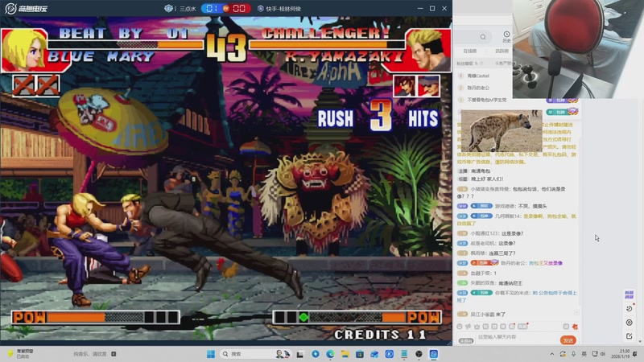Click the purple survey icon in right sidebar
Viewport: 644px width, 362px height.
pos(629,294)
